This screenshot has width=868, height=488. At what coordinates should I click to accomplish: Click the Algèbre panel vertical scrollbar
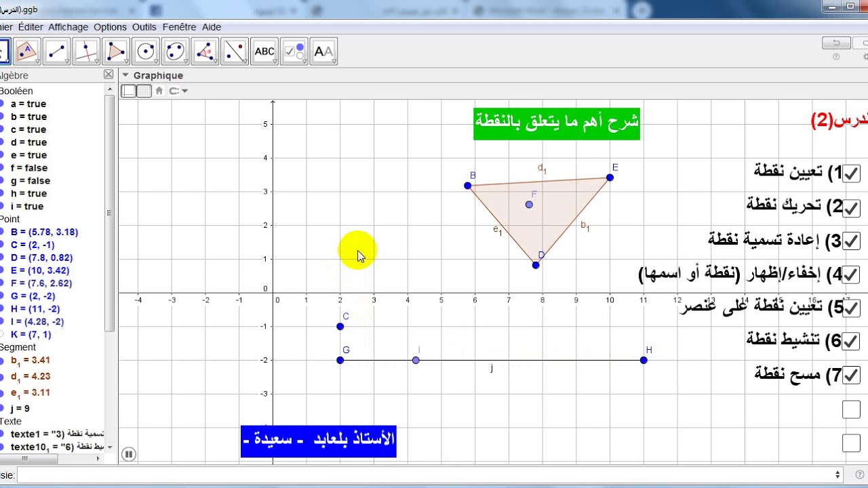[109, 213]
